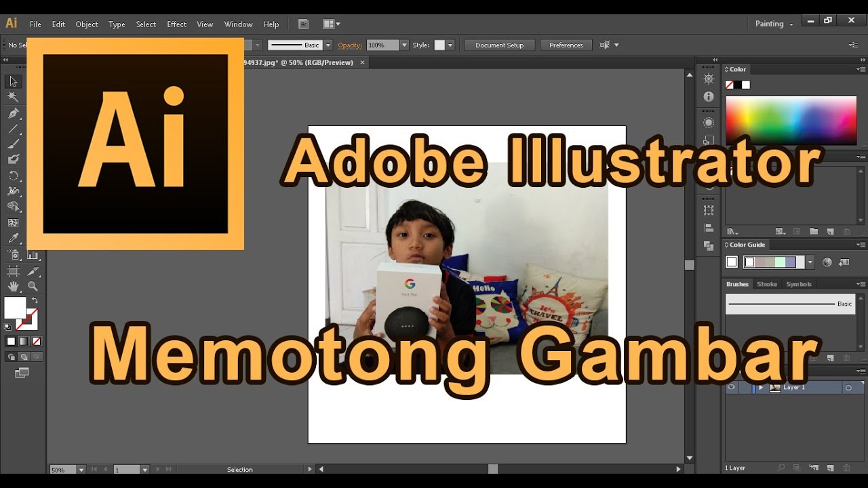Click the Opacity link label

pos(350,45)
